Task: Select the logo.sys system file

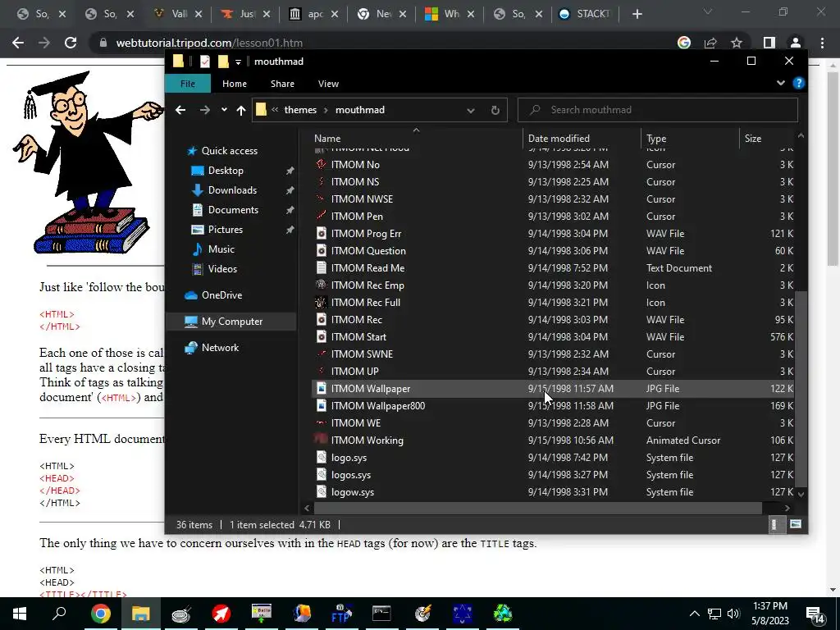Action: [x=552, y=458]
